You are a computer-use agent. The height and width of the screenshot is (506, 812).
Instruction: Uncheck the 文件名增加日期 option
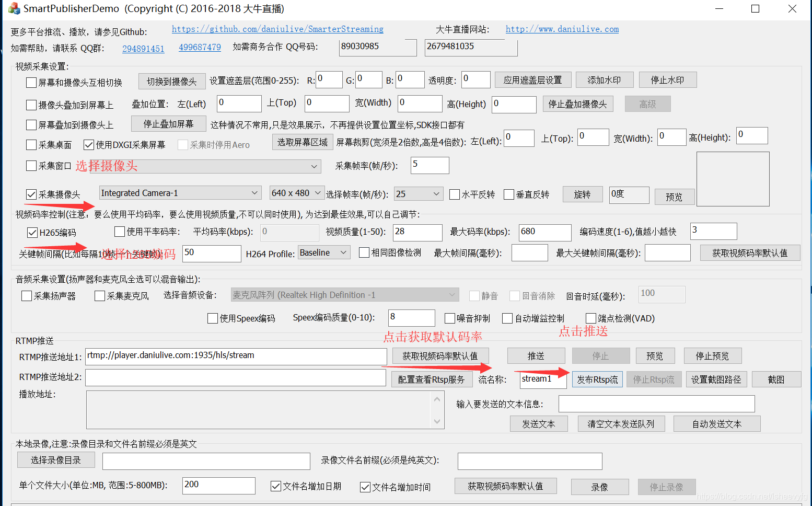(275, 486)
